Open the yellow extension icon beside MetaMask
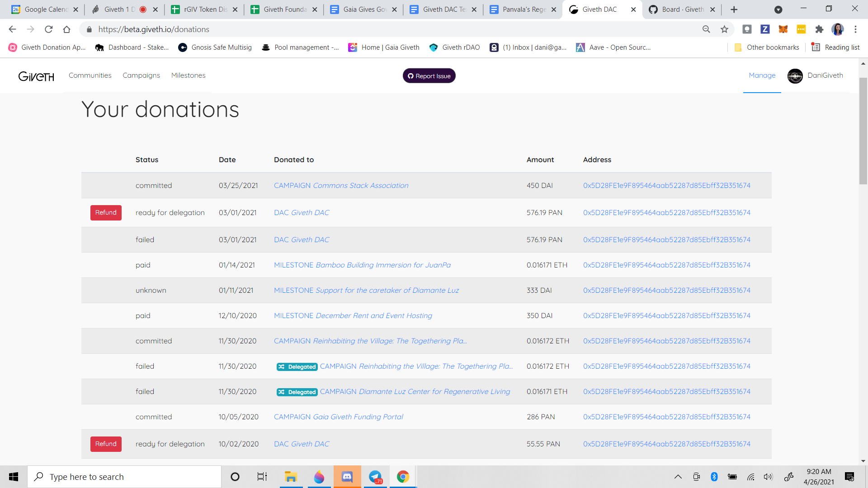Screen dimensions: 868x488 [801, 29]
